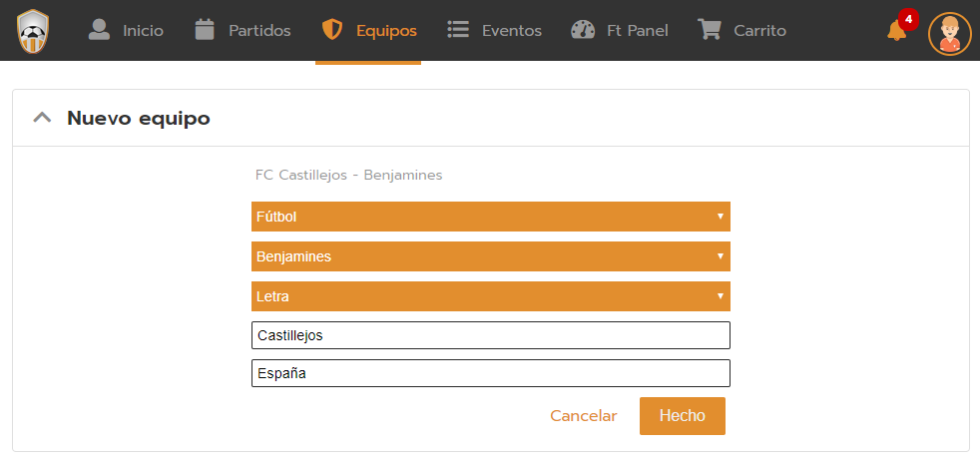Screen dimensions: 980x466
Task: Open the notifications bell
Action: [x=897, y=31]
